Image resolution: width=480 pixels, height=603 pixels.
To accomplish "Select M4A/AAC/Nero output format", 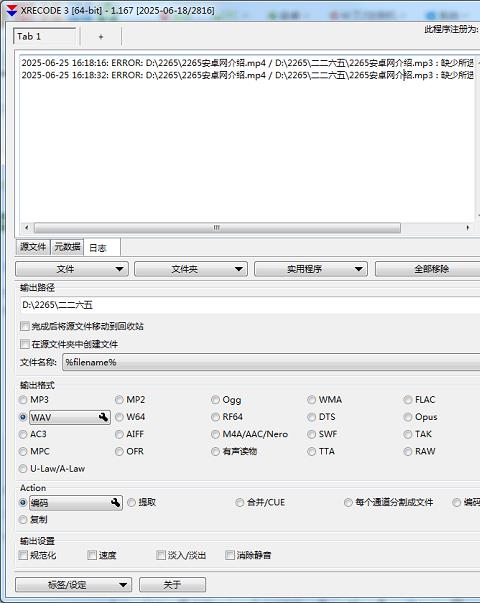I will click(x=215, y=435).
